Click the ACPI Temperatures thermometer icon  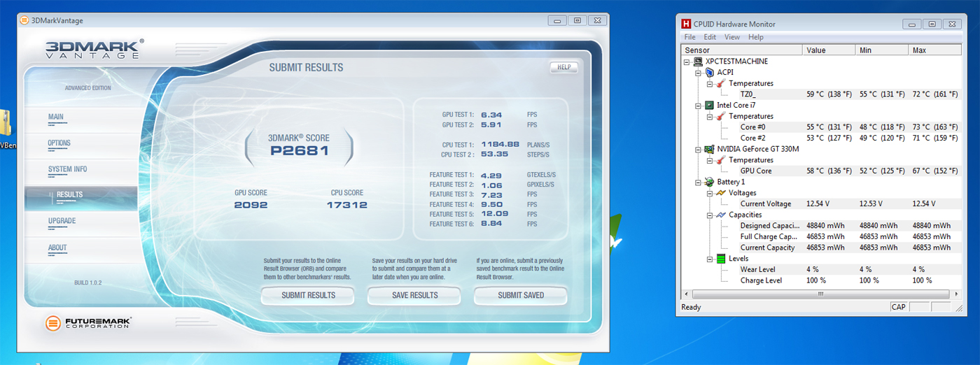point(721,83)
